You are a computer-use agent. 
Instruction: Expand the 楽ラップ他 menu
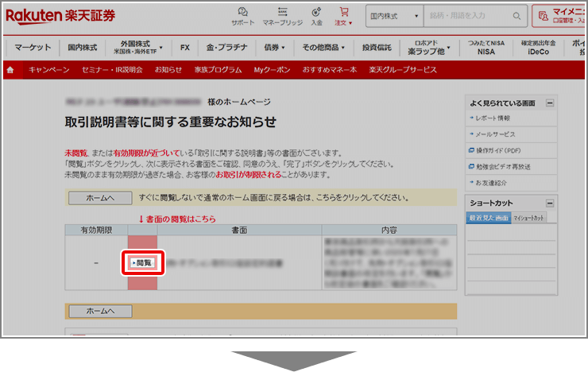coord(429,48)
